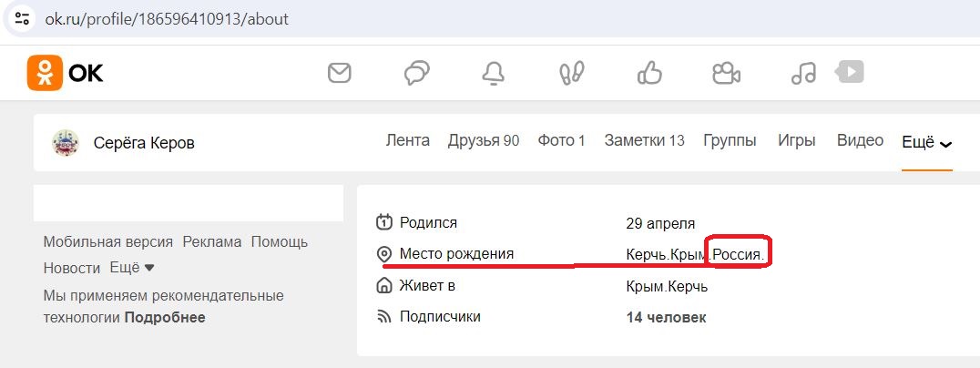The height and width of the screenshot is (368, 980).
Task: Open the Messages envelope icon
Action: pos(340,73)
